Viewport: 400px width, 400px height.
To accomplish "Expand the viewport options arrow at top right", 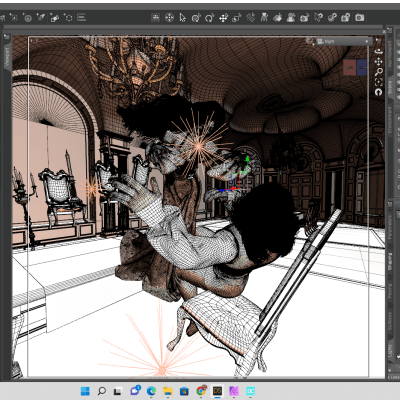I will (378, 40).
